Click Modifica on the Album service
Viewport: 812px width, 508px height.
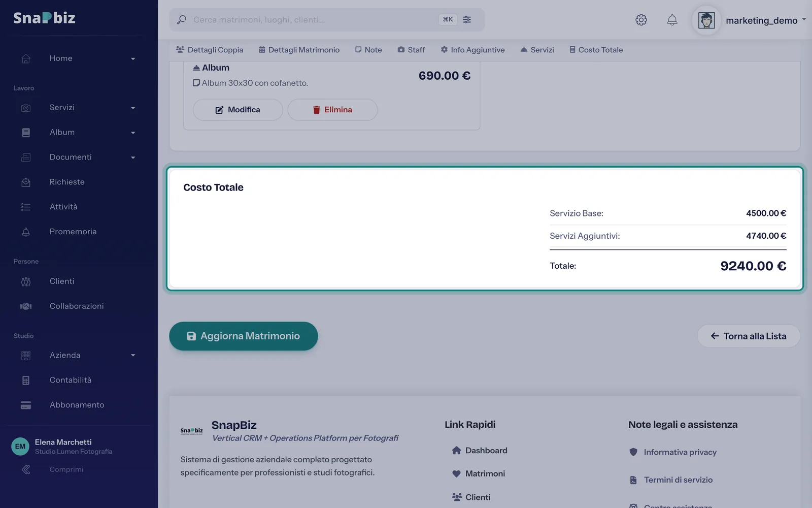pos(238,110)
